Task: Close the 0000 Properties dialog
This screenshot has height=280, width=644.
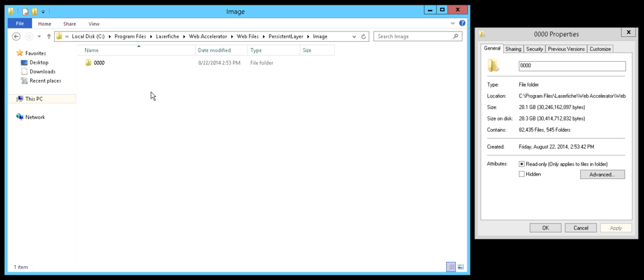Action: [x=628, y=32]
